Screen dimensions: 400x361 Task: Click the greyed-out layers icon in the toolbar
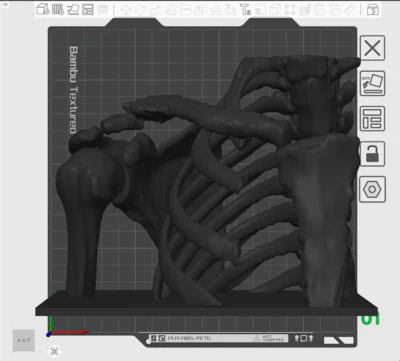[103, 9]
